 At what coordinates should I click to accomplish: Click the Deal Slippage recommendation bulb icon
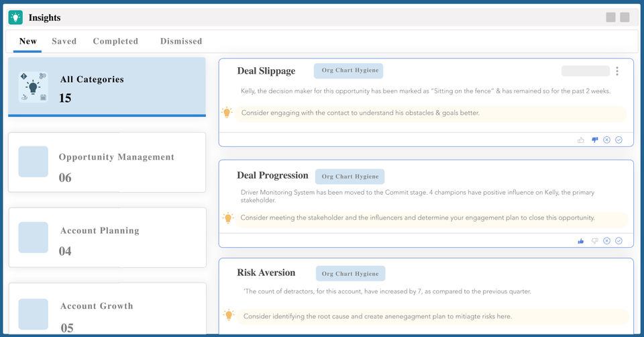(x=227, y=112)
